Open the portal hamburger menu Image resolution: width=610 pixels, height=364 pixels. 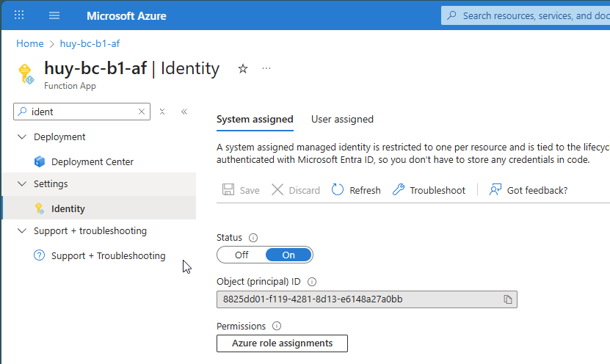coord(54,15)
